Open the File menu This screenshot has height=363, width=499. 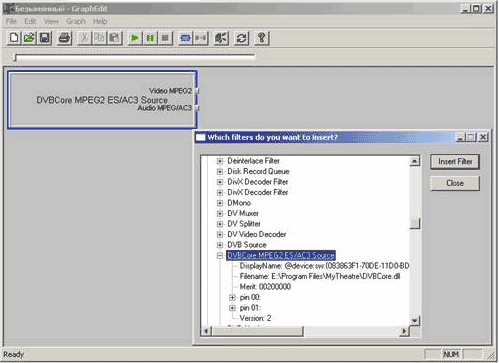click(11, 21)
